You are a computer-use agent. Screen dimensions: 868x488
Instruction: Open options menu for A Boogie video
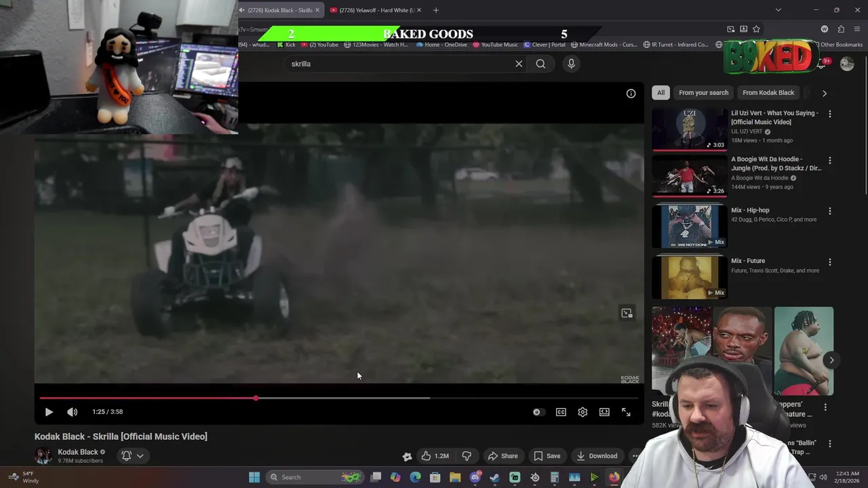click(x=829, y=161)
